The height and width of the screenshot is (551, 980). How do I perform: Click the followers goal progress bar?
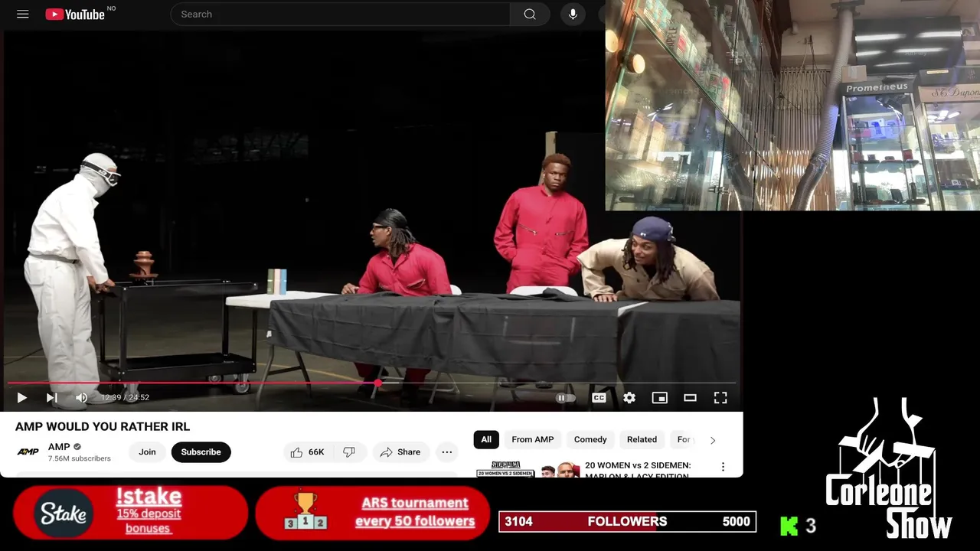(627, 522)
